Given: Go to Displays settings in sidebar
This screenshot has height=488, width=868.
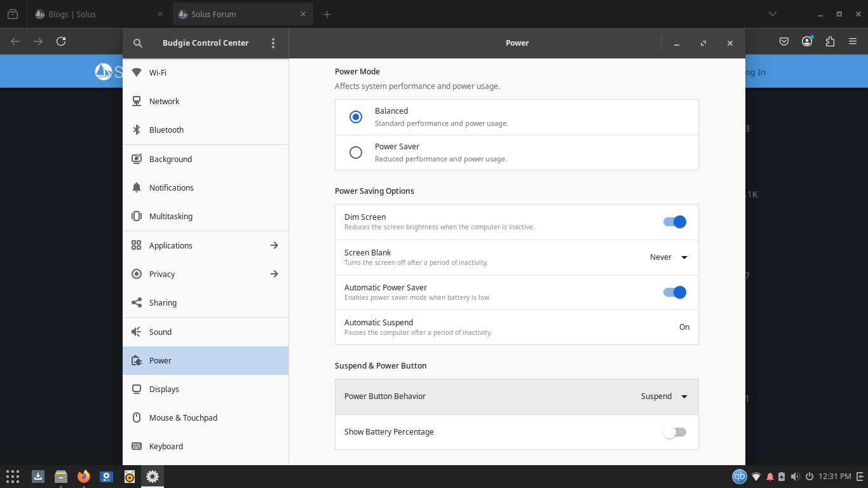Looking at the screenshot, I should (164, 389).
